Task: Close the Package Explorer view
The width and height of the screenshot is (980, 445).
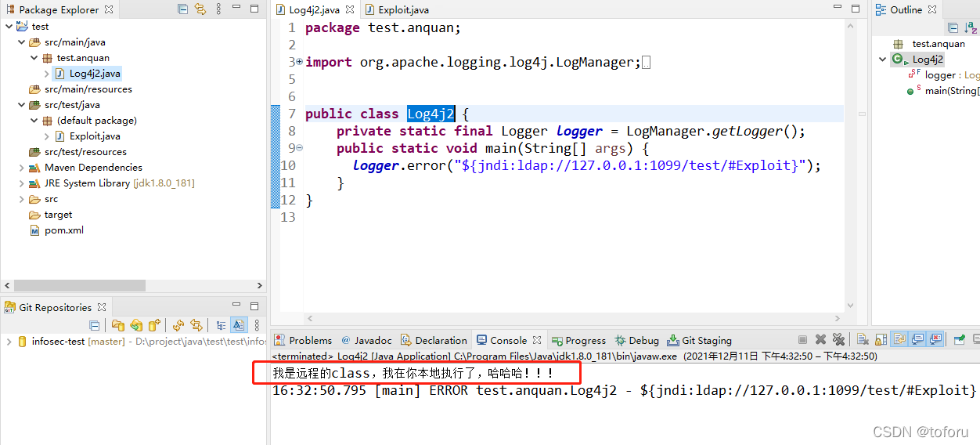Action: [109, 9]
